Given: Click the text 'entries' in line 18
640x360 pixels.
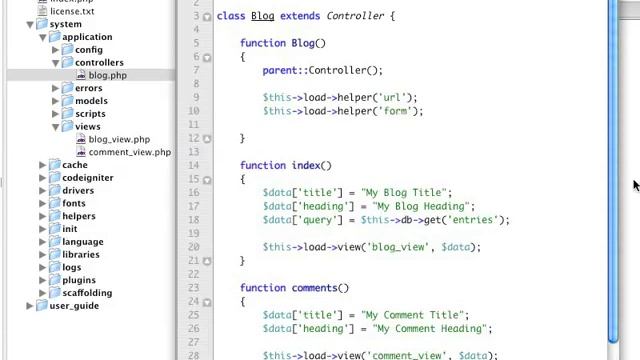Looking at the screenshot, I should (473, 220).
